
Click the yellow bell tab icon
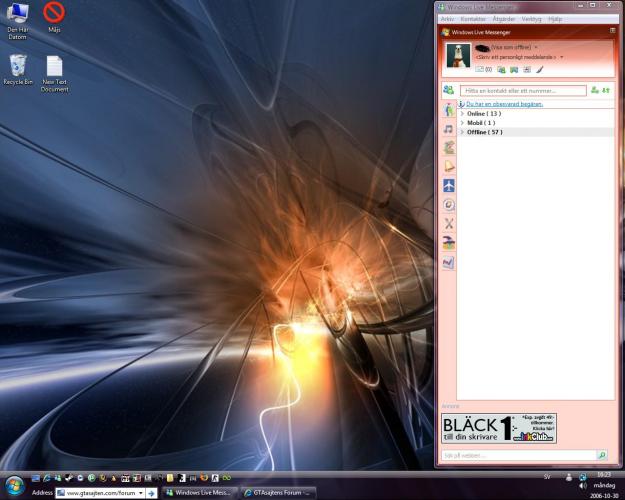[x=449, y=166]
